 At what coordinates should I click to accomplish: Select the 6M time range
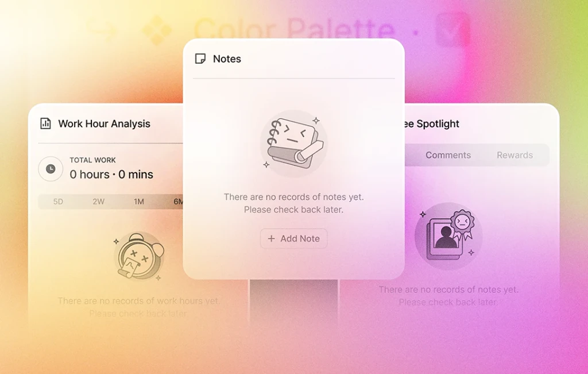178,202
